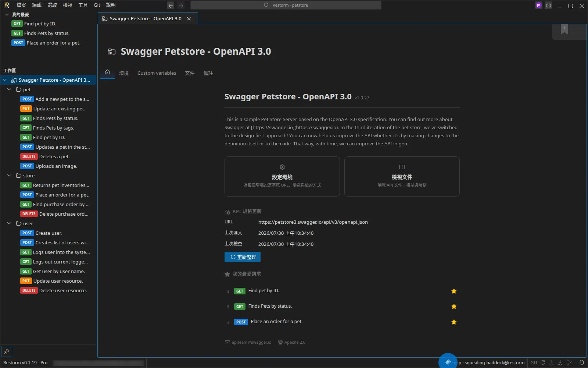588x368 pixels.
Task: Open the 選取 menu
Action: [52, 5]
